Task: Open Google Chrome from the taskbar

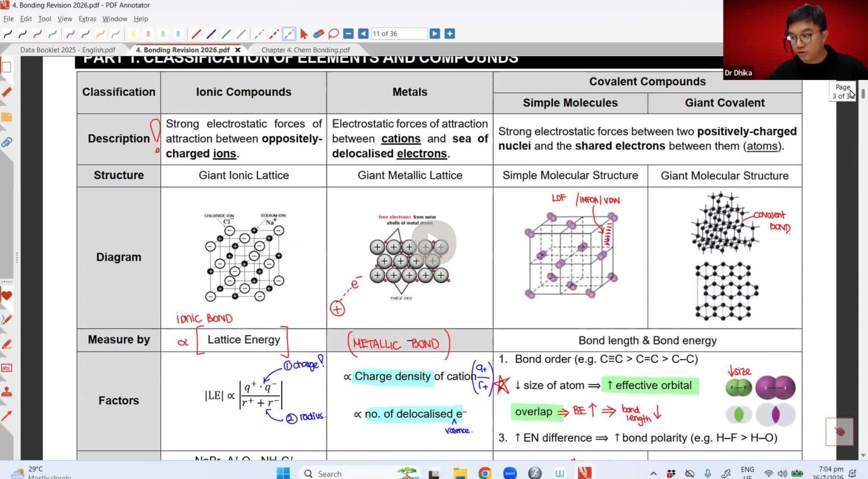Action: [x=485, y=473]
